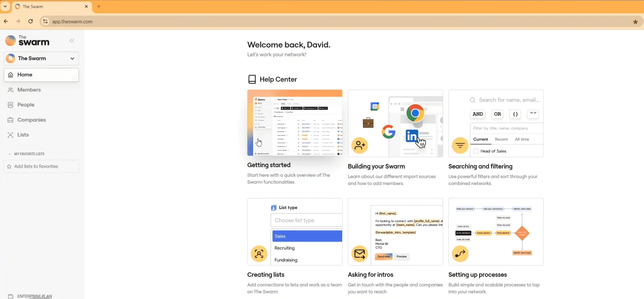Bookmark this page with the star icon

coord(635,22)
